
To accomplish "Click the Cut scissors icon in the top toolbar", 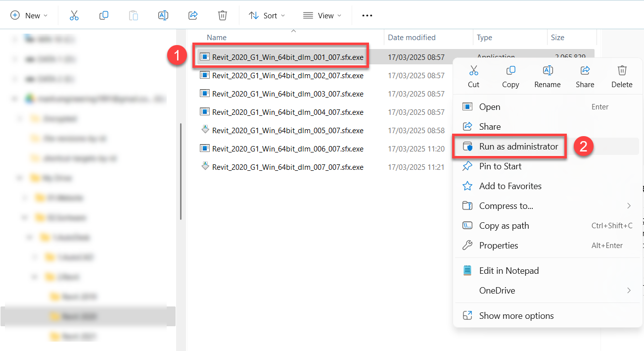I will [74, 15].
